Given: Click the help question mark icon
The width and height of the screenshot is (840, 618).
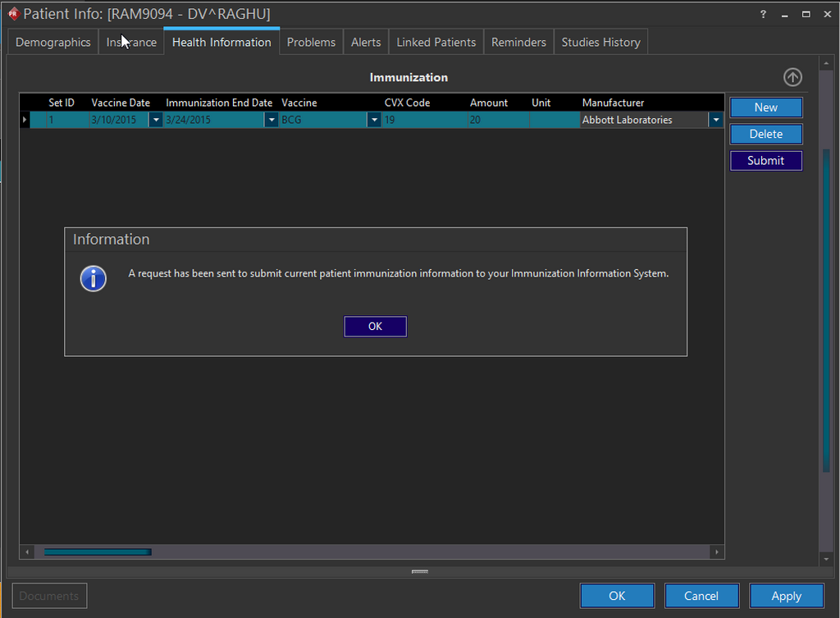Looking at the screenshot, I should tap(762, 14).
